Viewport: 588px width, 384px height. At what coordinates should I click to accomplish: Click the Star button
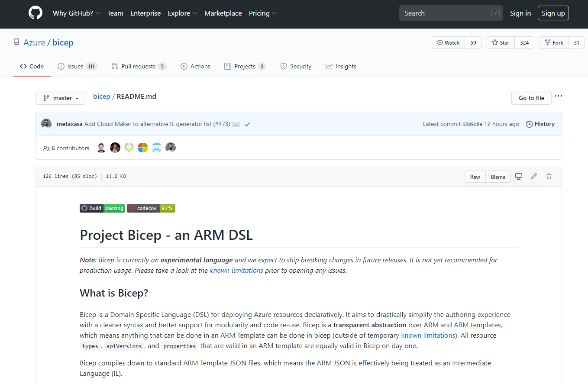(500, 42)
